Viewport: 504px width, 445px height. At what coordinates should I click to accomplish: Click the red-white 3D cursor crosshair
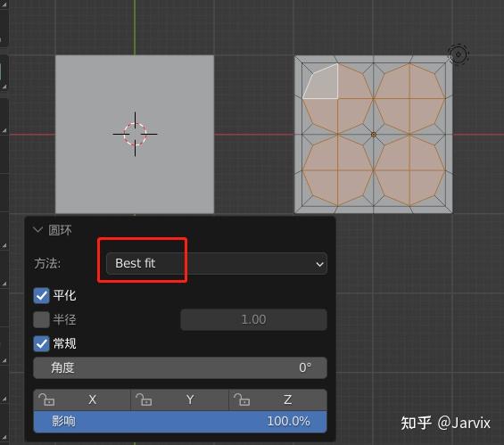point(135,134)
